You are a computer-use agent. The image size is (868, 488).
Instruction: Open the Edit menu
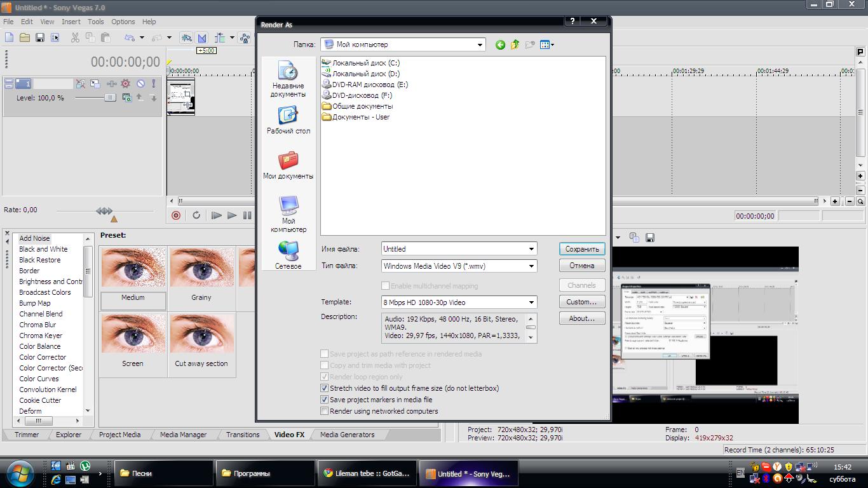tap(27, 22)
